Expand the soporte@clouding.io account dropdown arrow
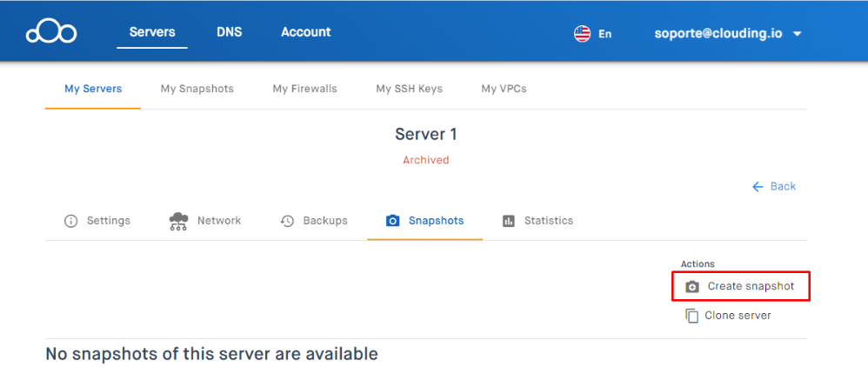The width and height of the screenshot is (868, 387). tap(798, 34)
